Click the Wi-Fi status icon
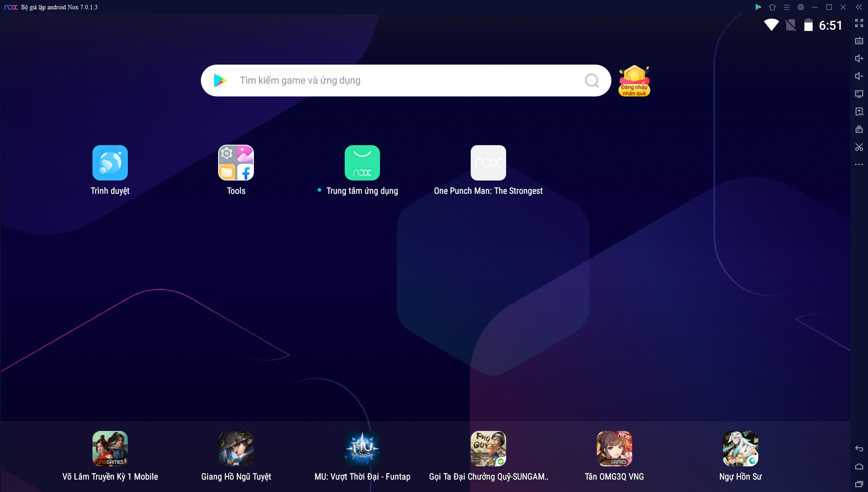 click(x=772, y=25)
